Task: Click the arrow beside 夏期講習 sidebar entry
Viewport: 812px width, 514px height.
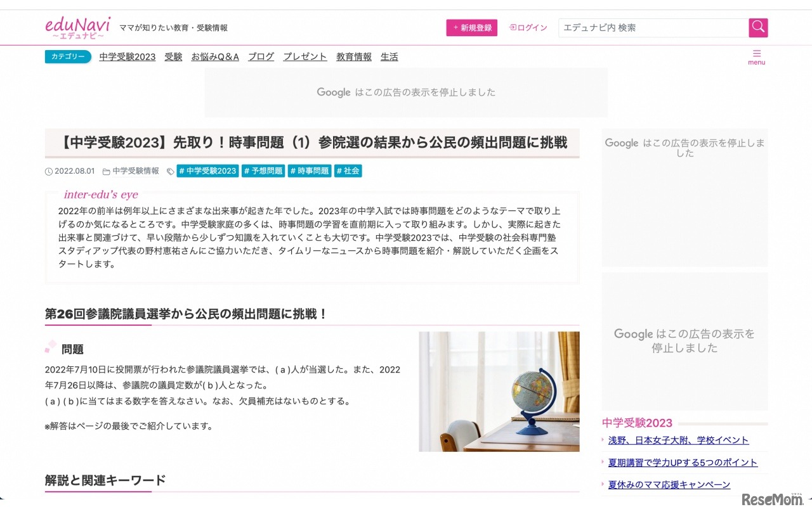Action: point(603,463)
